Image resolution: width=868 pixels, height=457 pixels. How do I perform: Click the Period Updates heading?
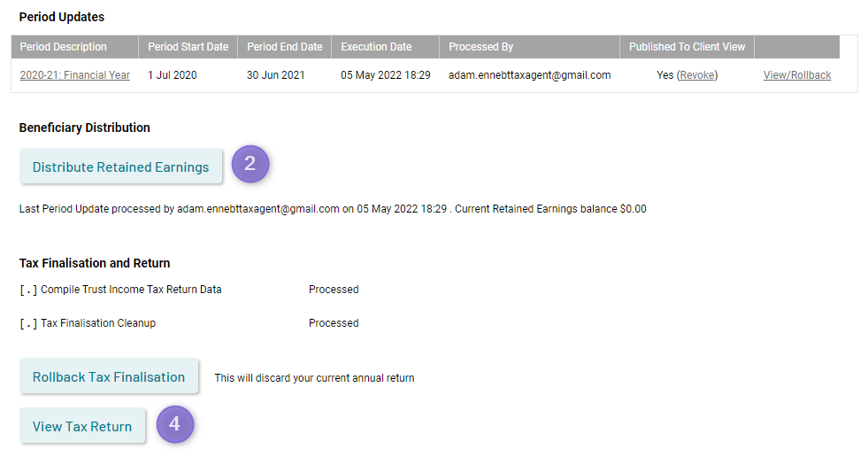(62, 17)
